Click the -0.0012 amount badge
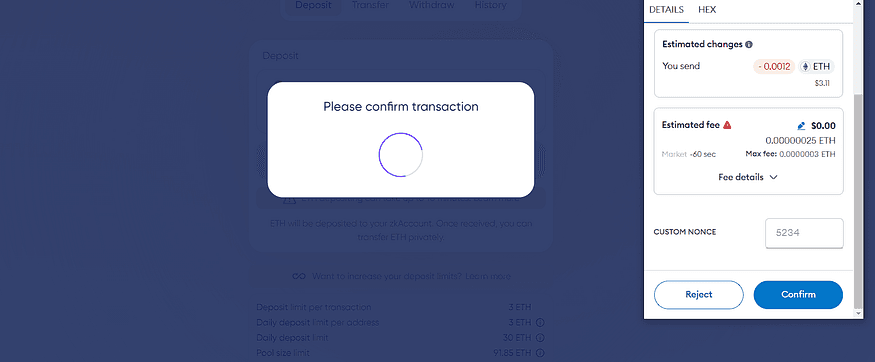Image resolution: width=875 pixels, height=362 pixels. tap(774, 66)
